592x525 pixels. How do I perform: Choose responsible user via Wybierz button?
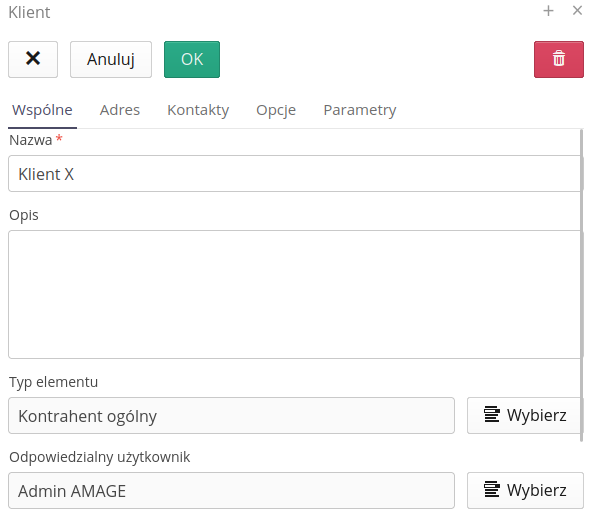pos(525,491)
